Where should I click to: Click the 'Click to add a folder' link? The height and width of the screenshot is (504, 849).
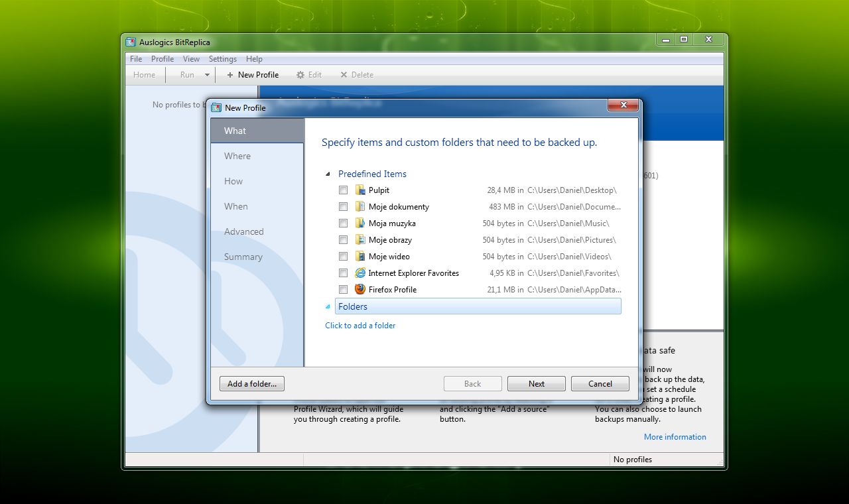pos(360,326)
